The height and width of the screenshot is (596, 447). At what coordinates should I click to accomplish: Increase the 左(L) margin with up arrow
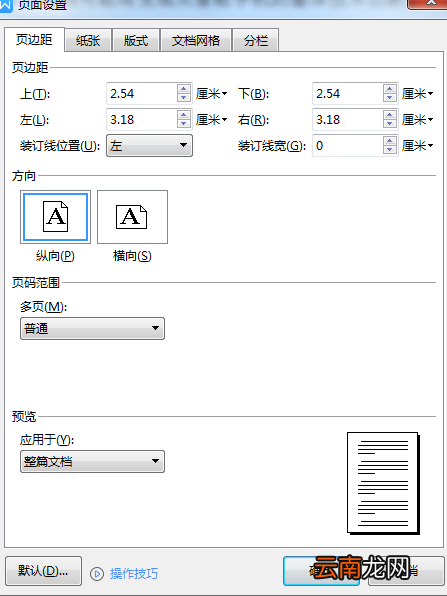click(x=184, y=115)
